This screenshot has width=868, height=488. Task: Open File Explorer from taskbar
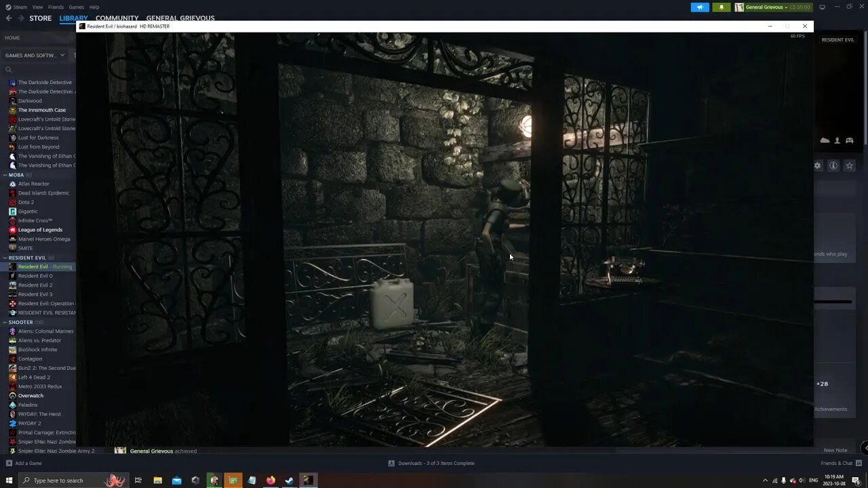click(157, 481)
